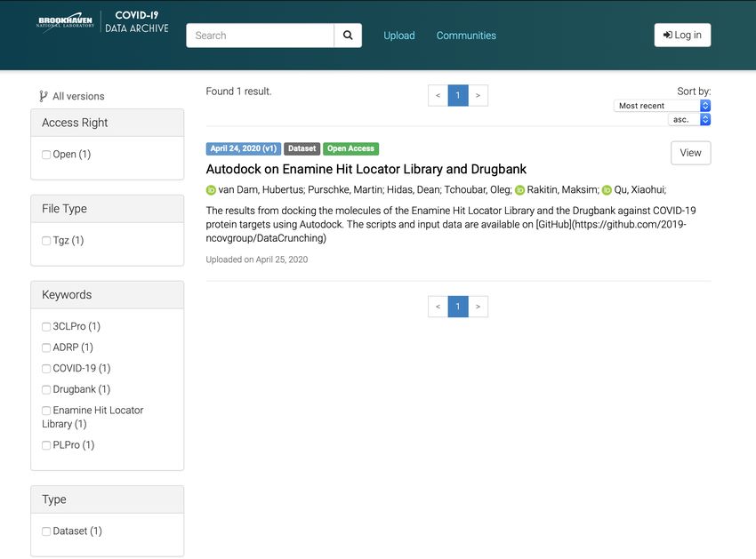Enable the ADRP keyword filter
The height and width of the screenshot is (559, 756).
point(46,347)
